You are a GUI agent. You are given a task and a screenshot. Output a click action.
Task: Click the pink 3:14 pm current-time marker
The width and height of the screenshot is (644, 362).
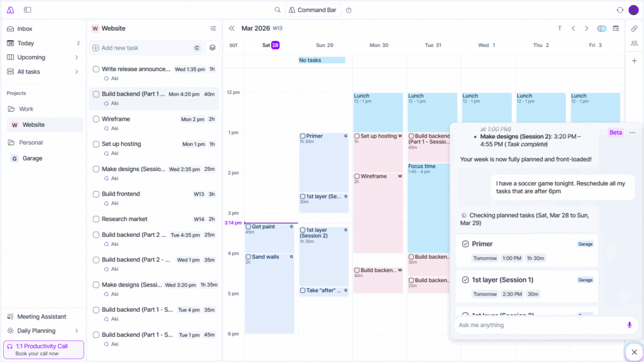(233, 222)
